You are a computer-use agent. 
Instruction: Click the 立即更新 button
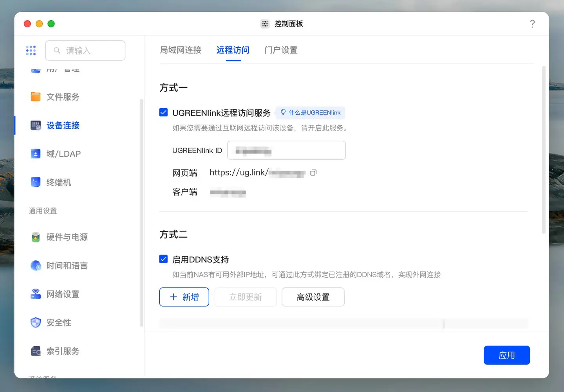(245, 297)
